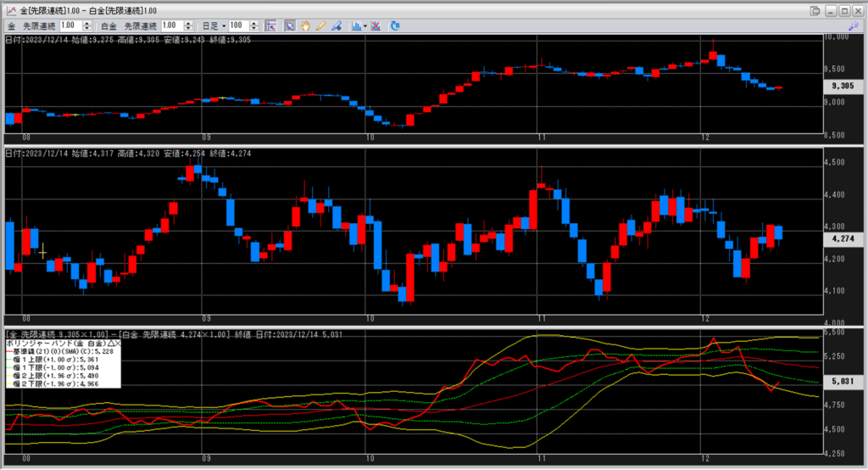Image resolution: width=868 pixels, height=470 pixels.
Task: Collapse Bollinger Band legend with triangle button
Action: tap(108, 342)
